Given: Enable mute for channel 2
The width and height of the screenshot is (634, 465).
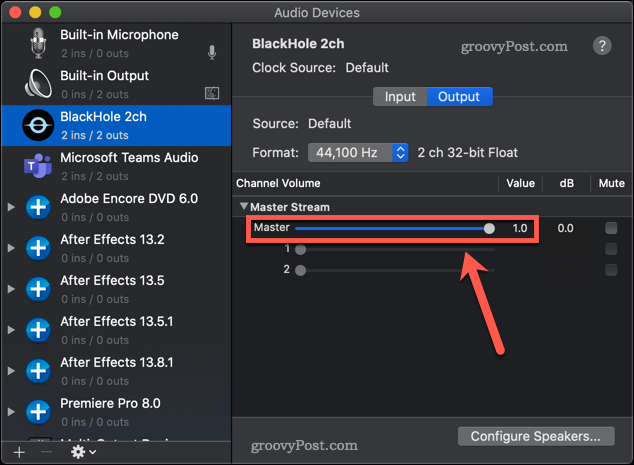Looking at the screenshot, I should coord(611,270).
